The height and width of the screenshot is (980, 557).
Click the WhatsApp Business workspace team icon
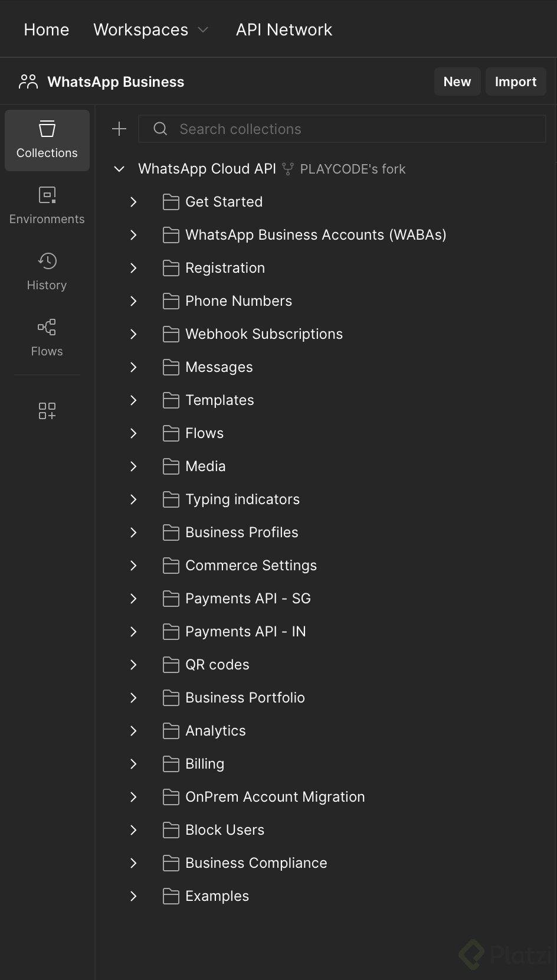(28, 81)
